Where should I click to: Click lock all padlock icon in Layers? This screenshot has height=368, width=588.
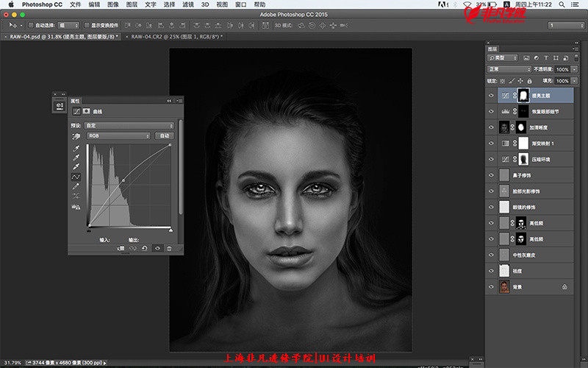529,81
